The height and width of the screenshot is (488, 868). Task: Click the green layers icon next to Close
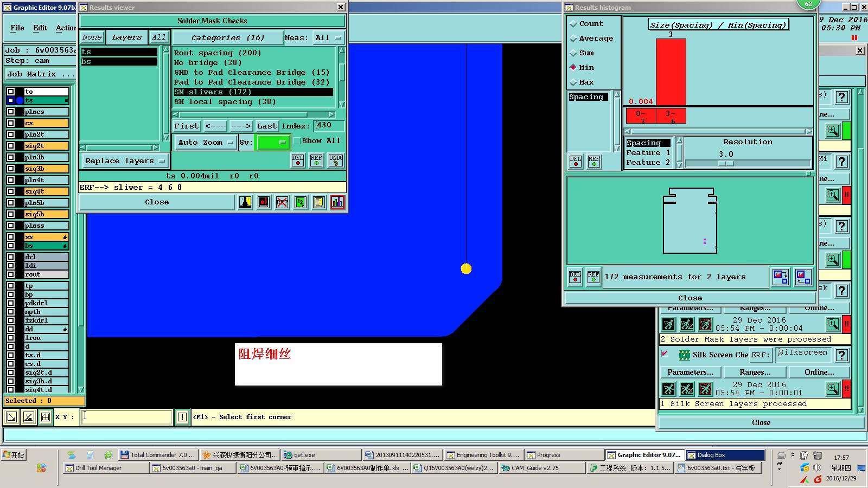pos(301,202)
